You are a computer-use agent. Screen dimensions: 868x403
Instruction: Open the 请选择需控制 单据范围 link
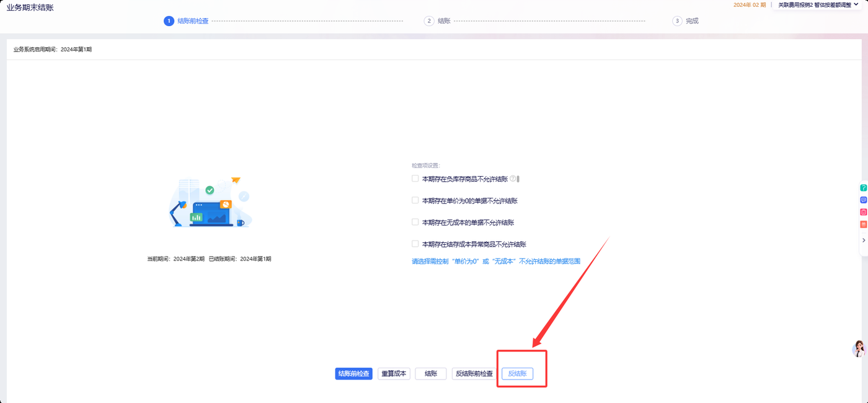[496, 262]
